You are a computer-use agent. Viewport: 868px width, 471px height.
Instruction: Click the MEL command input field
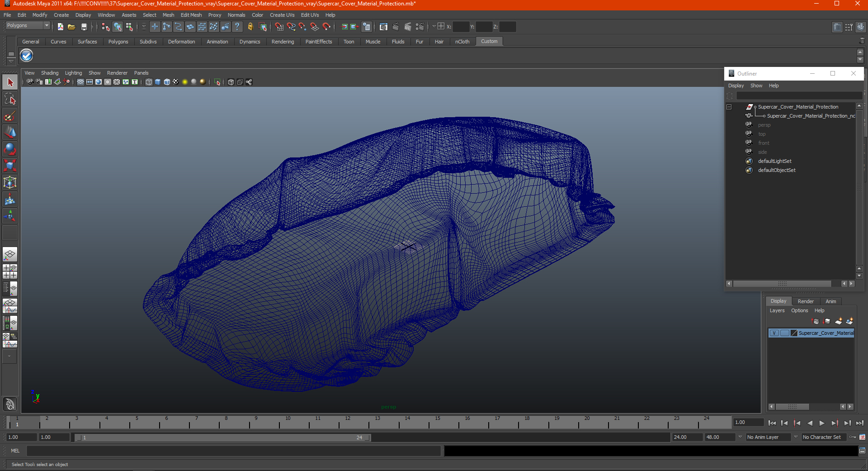[x=234, y=451]
